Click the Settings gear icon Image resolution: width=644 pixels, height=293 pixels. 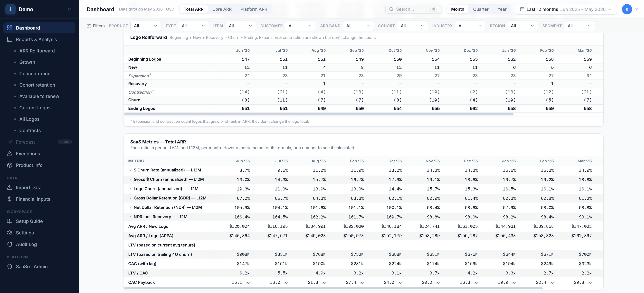10,233
